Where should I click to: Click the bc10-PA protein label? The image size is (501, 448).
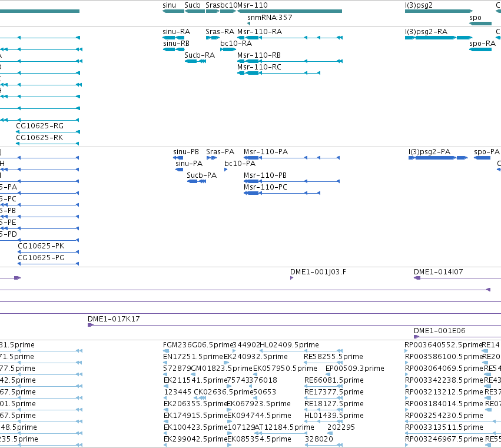[240, 164]
